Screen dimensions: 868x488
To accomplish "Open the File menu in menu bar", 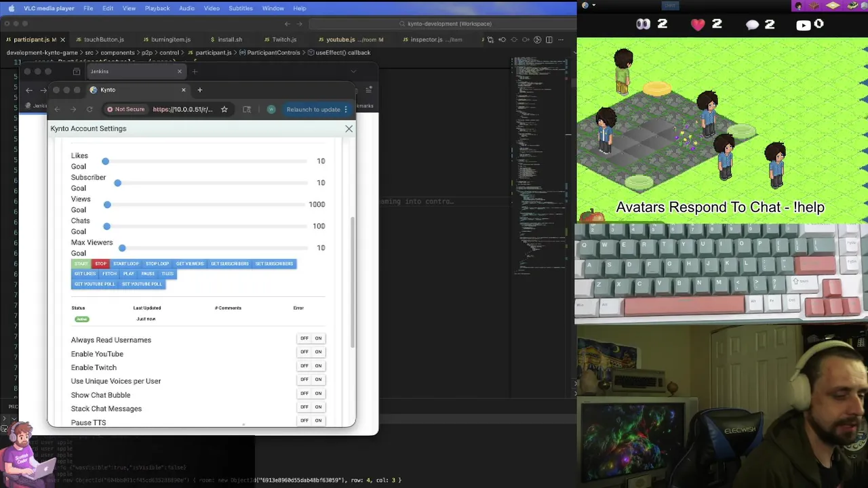I will coord(88,8).
